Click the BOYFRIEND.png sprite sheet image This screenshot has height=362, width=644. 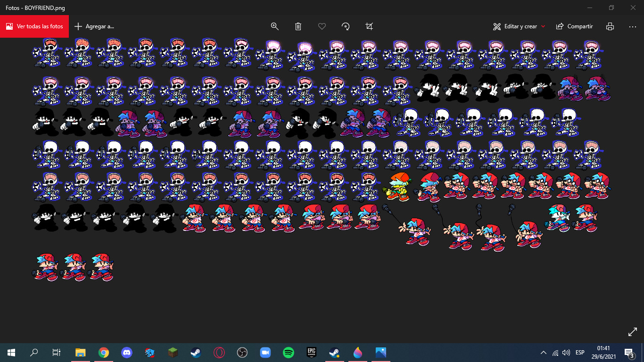(321, 160)
